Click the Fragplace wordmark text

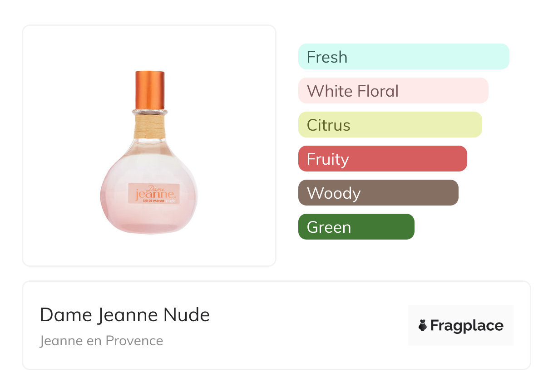pos(466,325)
